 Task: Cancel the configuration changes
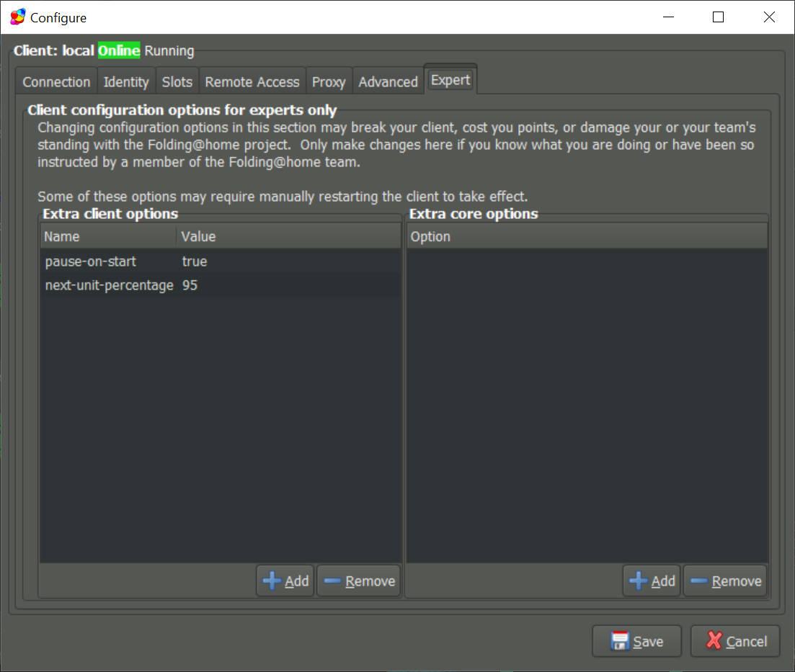click(735, 641)
